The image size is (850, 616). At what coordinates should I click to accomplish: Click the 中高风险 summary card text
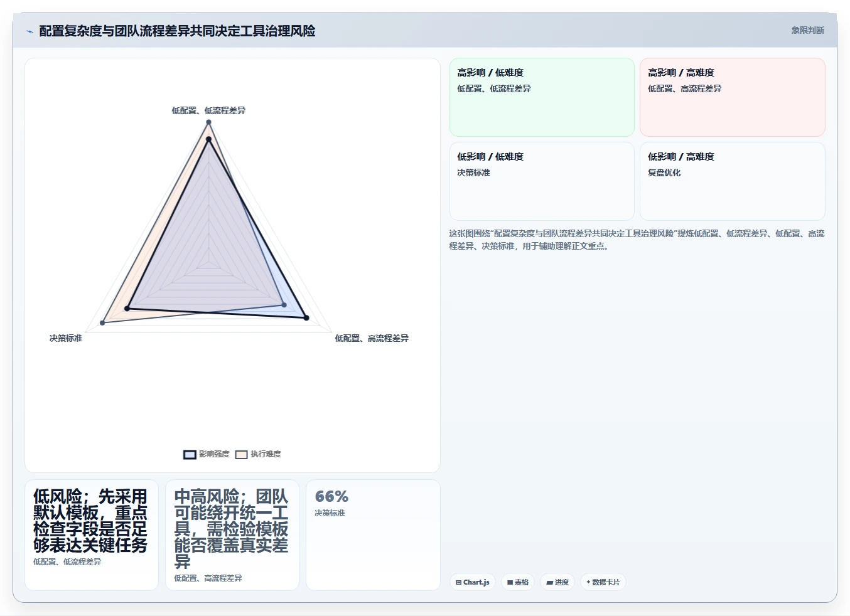231,529
